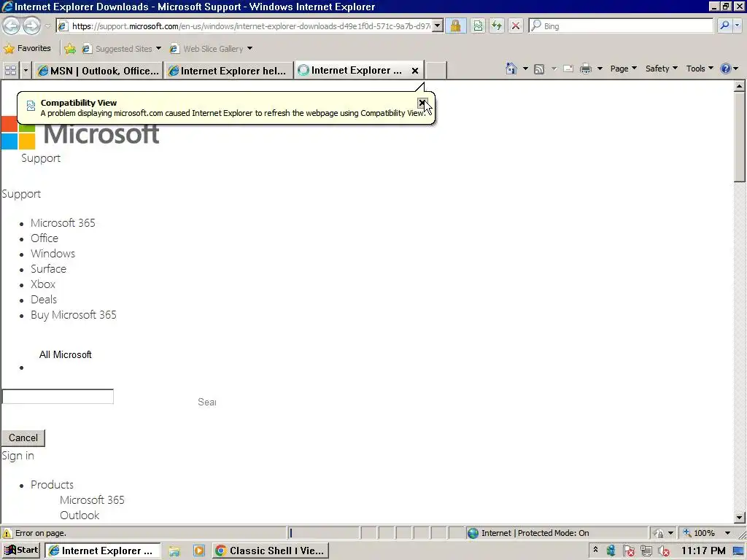
Task: Open the Page menu
Action: (x=623, y=69)
